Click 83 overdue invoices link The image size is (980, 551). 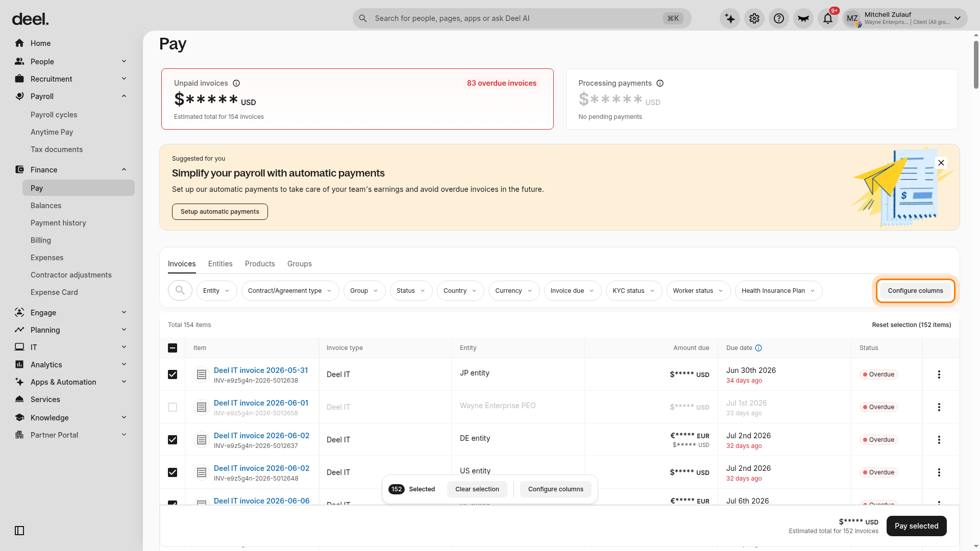502,83
